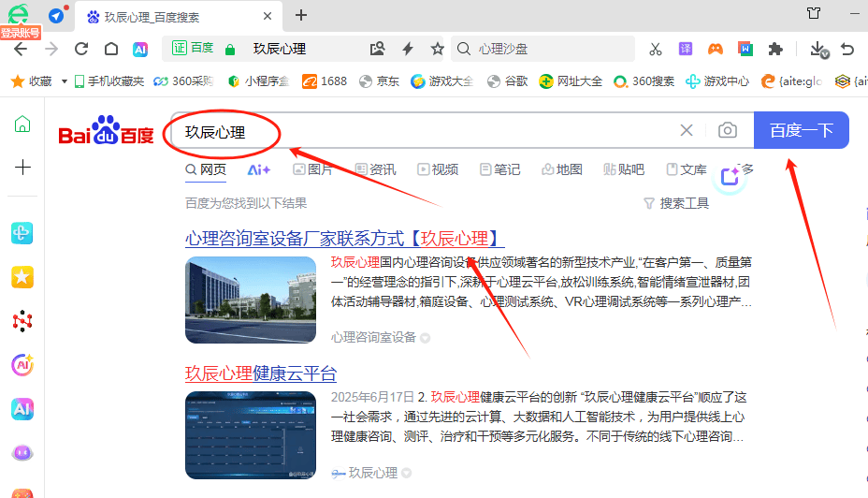Open the 搜索工具 filter options
The image size is (868, 498).
676,203
